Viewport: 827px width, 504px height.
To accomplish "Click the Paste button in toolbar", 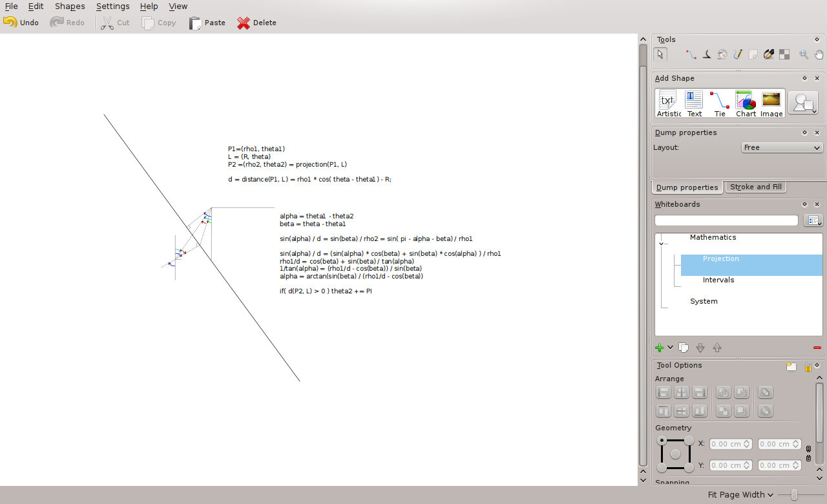I will [x=207, y=23].
